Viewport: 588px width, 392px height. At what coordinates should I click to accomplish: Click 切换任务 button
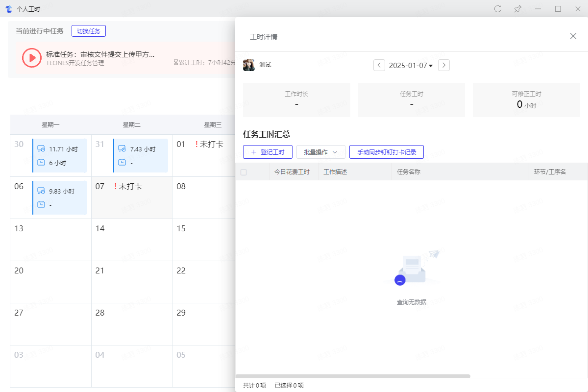click(x=89, y=31)
